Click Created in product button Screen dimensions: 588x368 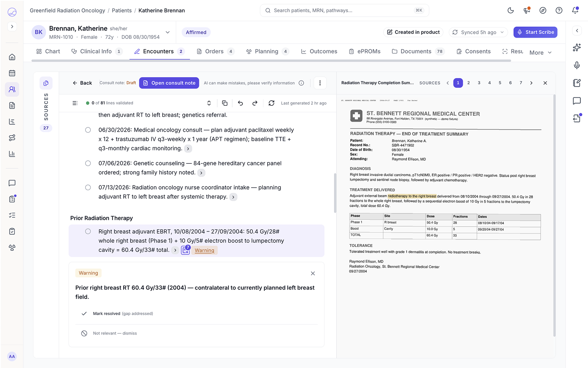(x=413, y=32)
